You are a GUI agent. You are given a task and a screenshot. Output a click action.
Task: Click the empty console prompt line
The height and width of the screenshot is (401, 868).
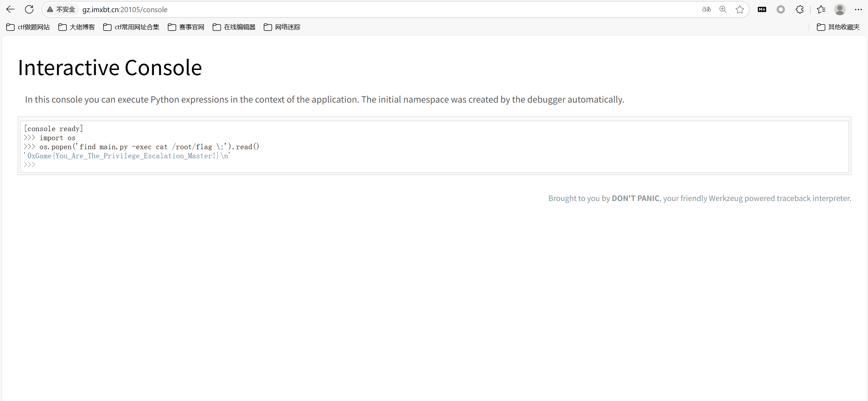click(x=434, y=165)
